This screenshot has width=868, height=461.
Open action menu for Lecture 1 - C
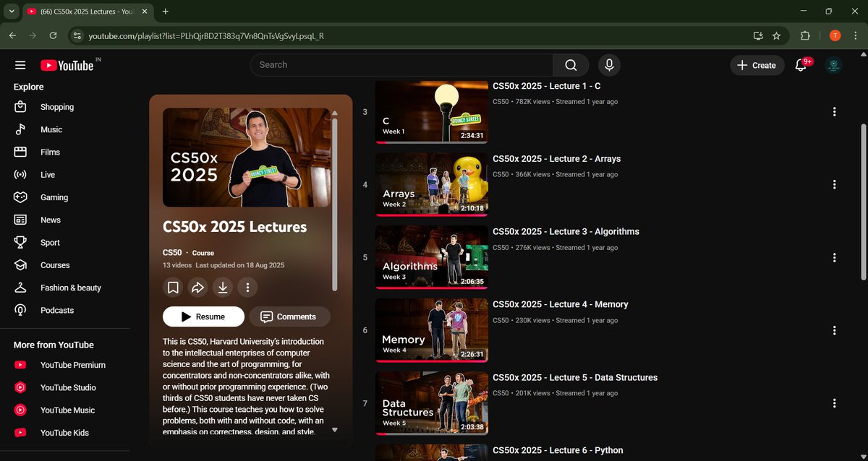(x=834, y=111)
